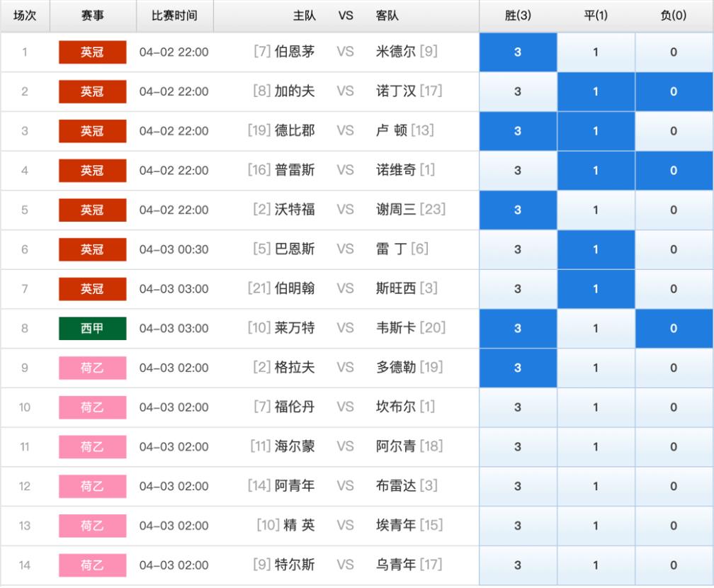Select draw (1) for 精英 vs 埃青年
Screen dimensions: 714x588
[x=596, y=526]
